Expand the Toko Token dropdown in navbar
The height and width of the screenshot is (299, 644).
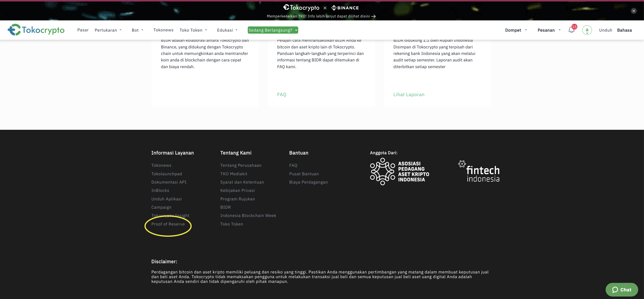click(193, 30)
